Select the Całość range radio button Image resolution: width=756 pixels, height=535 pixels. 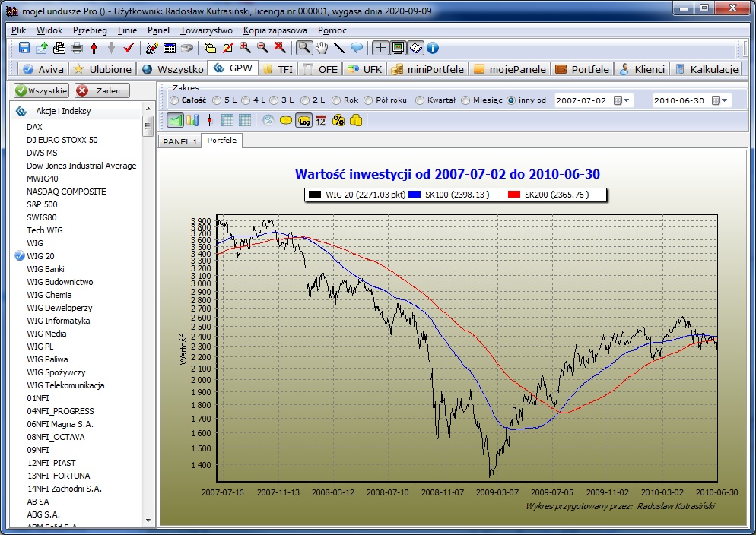[x=176, y=100]
